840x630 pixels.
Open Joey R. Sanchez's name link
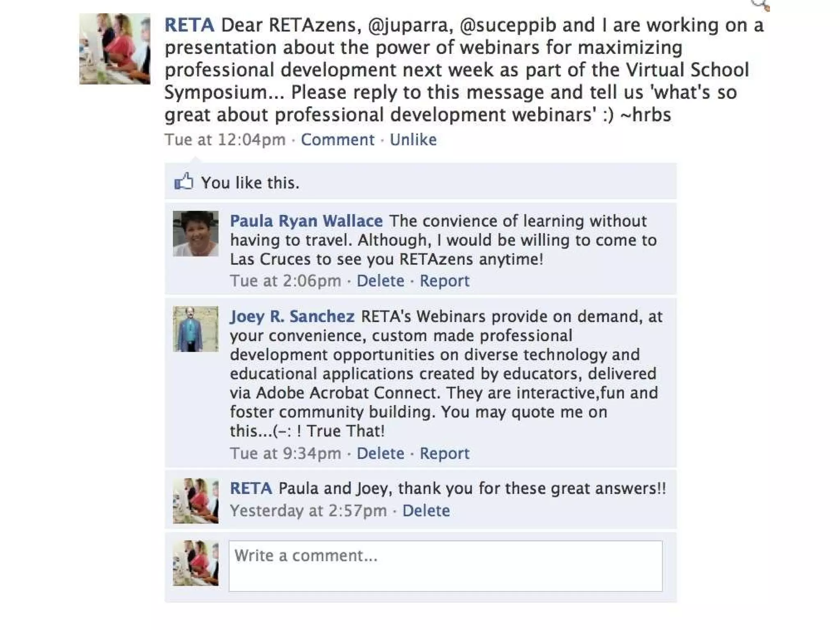pyautogui.click(x=292, y=317)
